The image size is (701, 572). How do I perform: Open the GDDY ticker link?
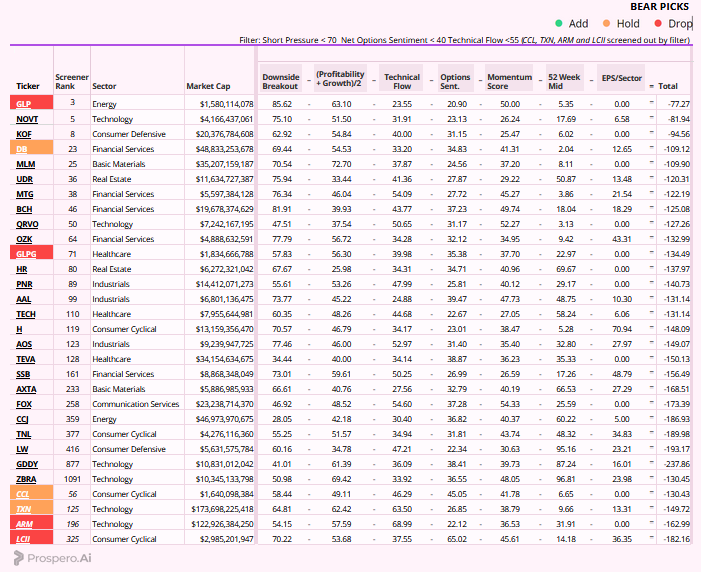27,464
